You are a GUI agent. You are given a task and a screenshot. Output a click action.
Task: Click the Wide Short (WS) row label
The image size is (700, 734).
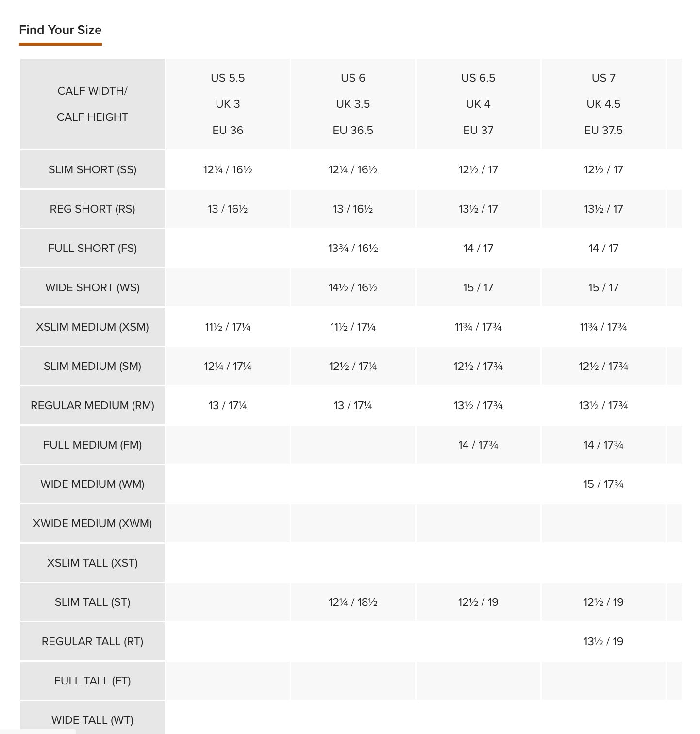(92, 287)
